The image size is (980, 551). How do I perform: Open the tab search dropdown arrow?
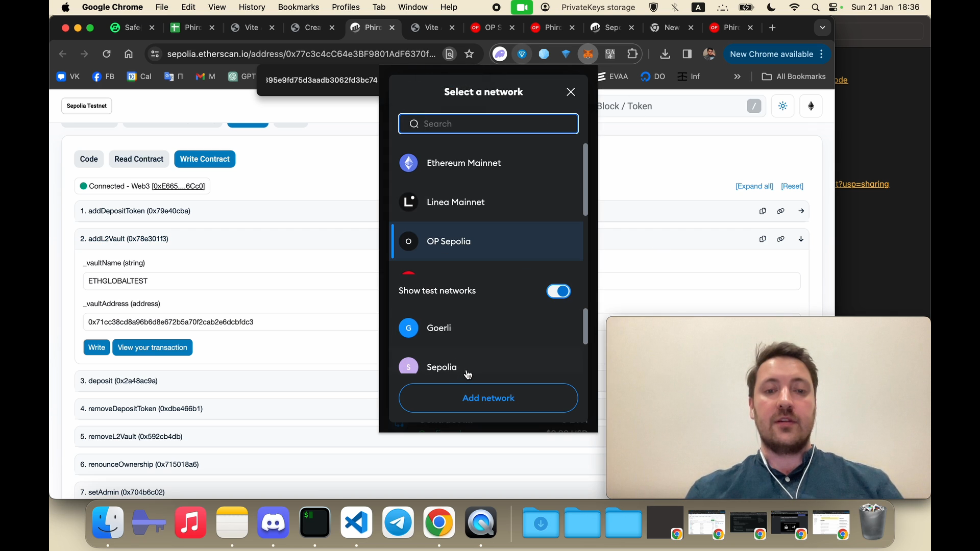pyautogui.click(x=822, y=28)
